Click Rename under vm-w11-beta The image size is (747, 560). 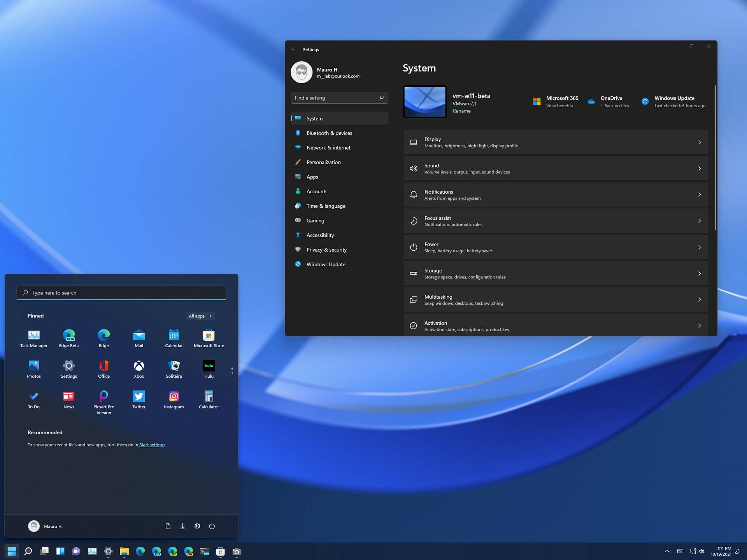point(461,111)
